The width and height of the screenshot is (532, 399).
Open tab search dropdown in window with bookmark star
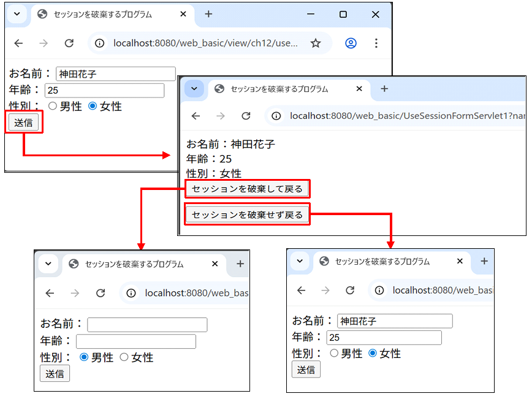[x=17, y=14]
